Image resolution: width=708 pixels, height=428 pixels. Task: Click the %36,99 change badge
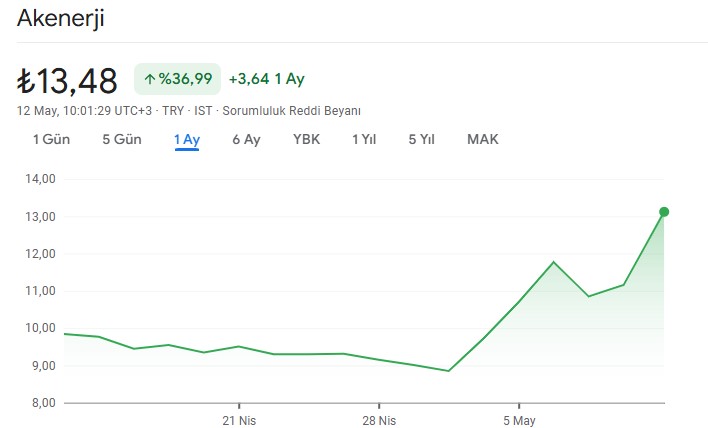(x=177, y=79)
